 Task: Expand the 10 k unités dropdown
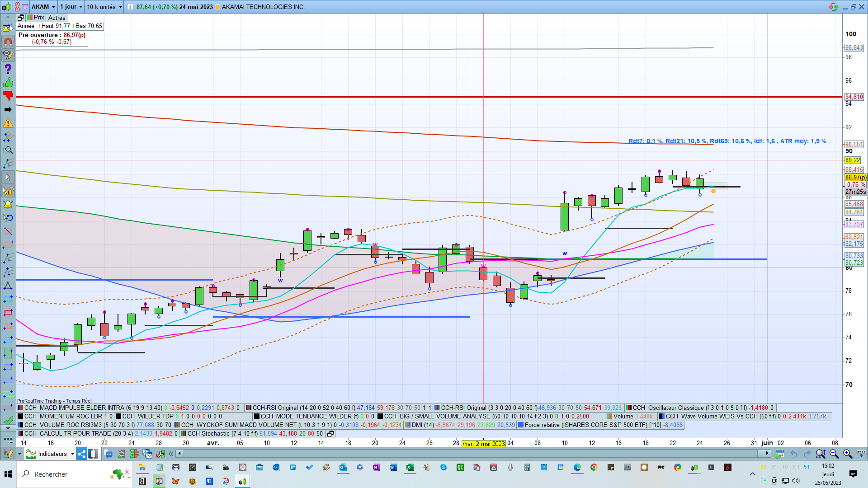tap(120, 7)
